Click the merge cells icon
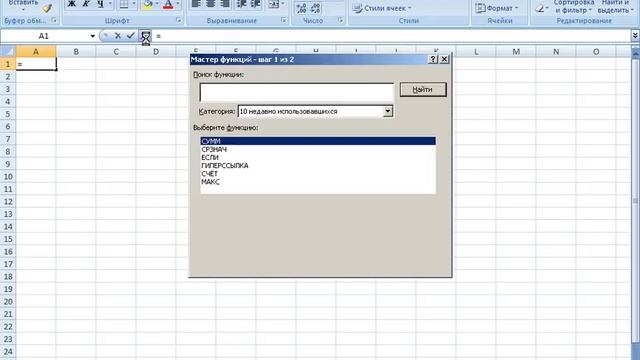The height and width of the screenshot is (360, 640). coord(274,4)
